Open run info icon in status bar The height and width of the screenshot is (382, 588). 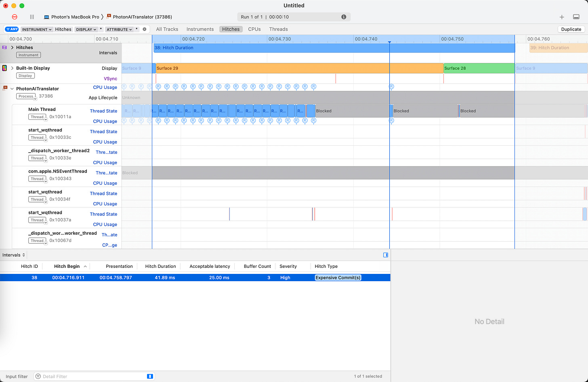(344, 17)
